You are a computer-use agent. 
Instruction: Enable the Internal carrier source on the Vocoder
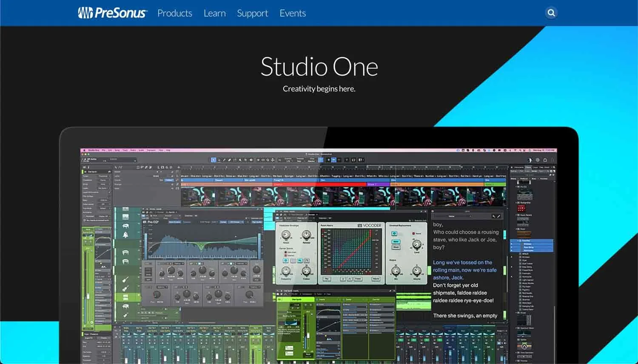point(286,256)
